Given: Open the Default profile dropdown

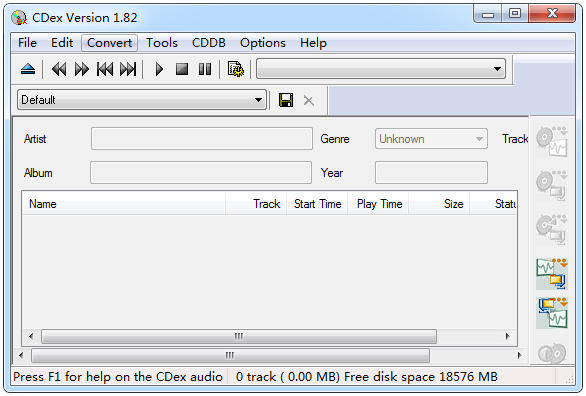Looking at the screenshot, I should click(x=142, y=100).
